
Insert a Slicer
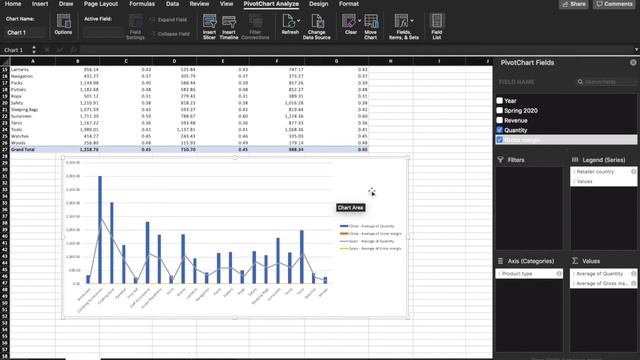209,27
